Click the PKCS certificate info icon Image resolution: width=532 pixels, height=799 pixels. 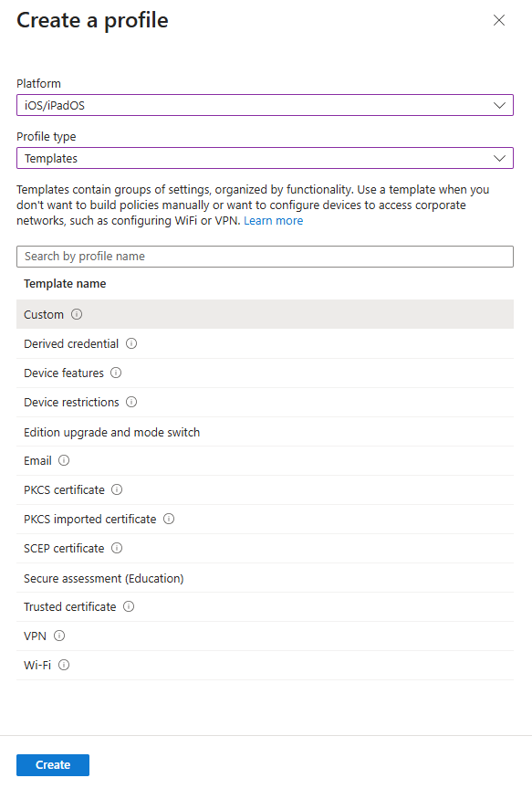(x=116, y=489)
